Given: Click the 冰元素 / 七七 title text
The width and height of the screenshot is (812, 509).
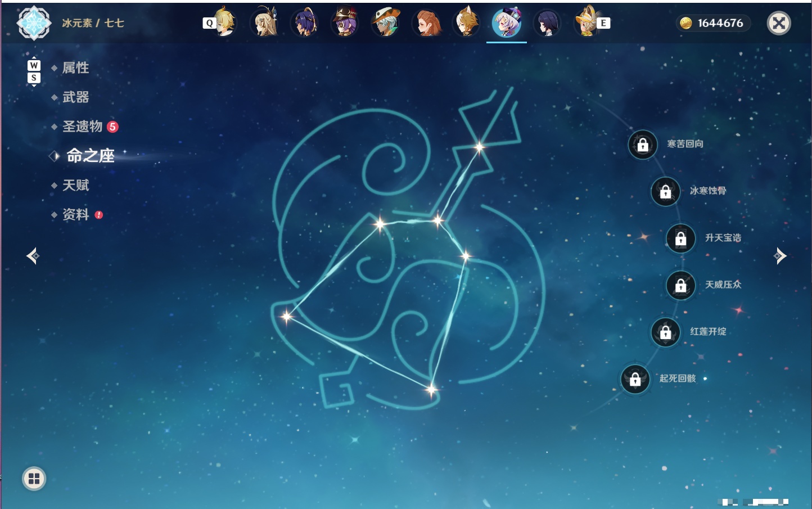Looking at the screenshot, I should 93,23.
